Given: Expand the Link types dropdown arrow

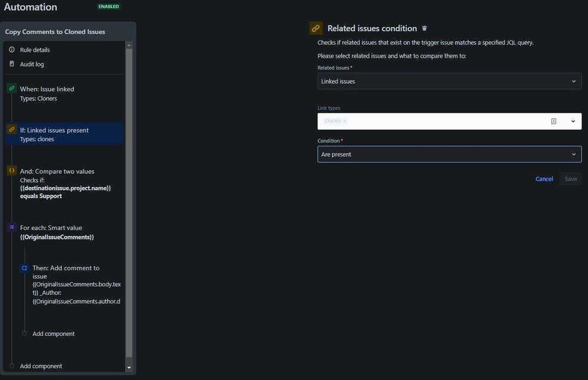Looking at the screenshot, I should (573, 121).
